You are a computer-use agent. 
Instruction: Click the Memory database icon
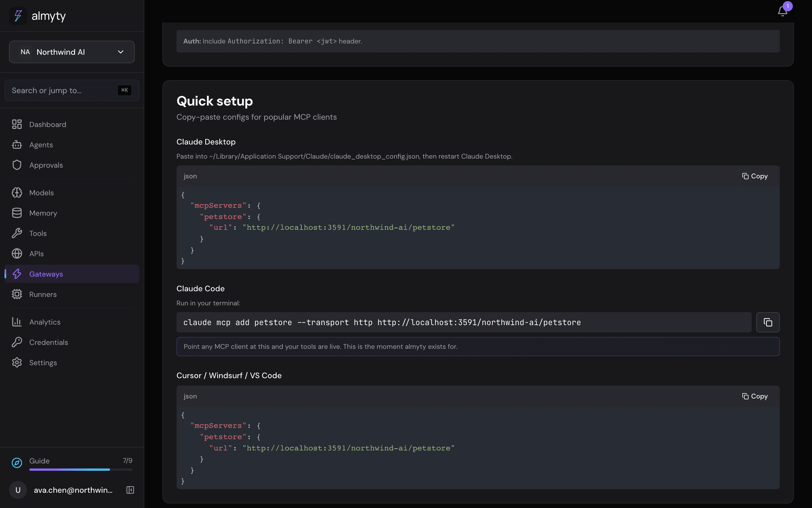coord(17,213)
